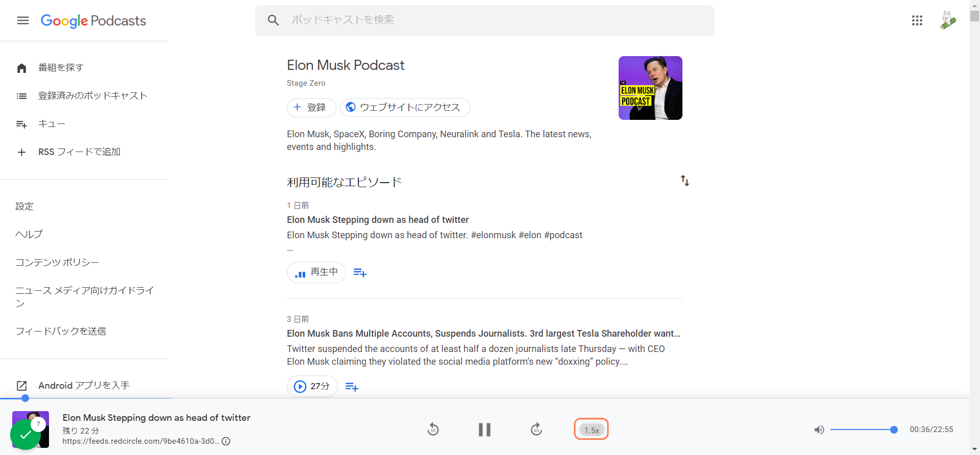Click ウェブサイトにアクセス button
980x455 pixels.
[405, 108]
